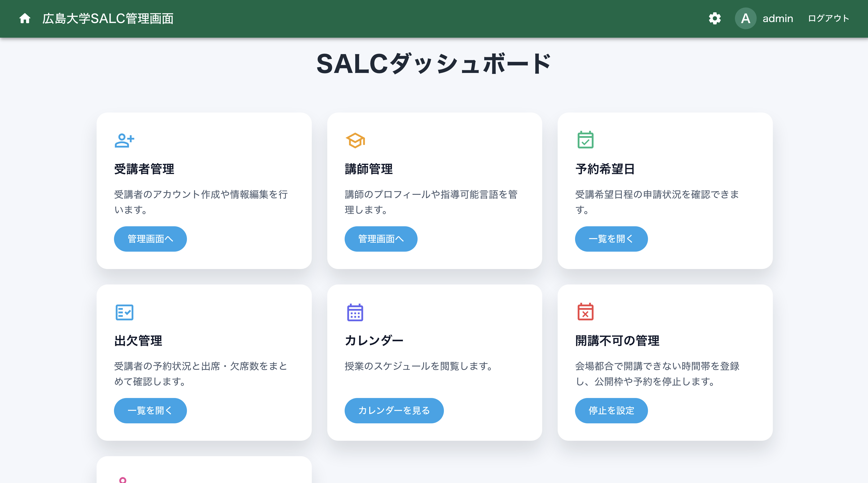868x483 pixels.
Task: Click the red calendar-cancel icon on 開講不可の管理 card
Action: click(x=585, y=312)
